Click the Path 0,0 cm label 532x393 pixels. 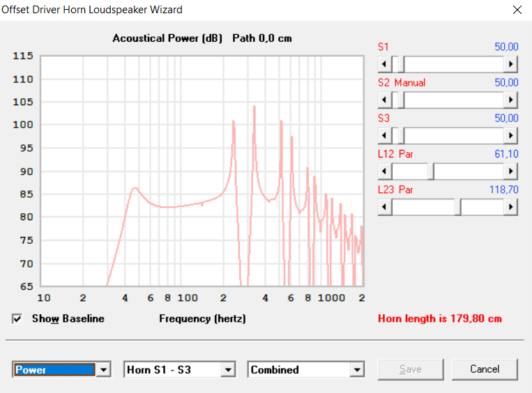click(262, 38)
